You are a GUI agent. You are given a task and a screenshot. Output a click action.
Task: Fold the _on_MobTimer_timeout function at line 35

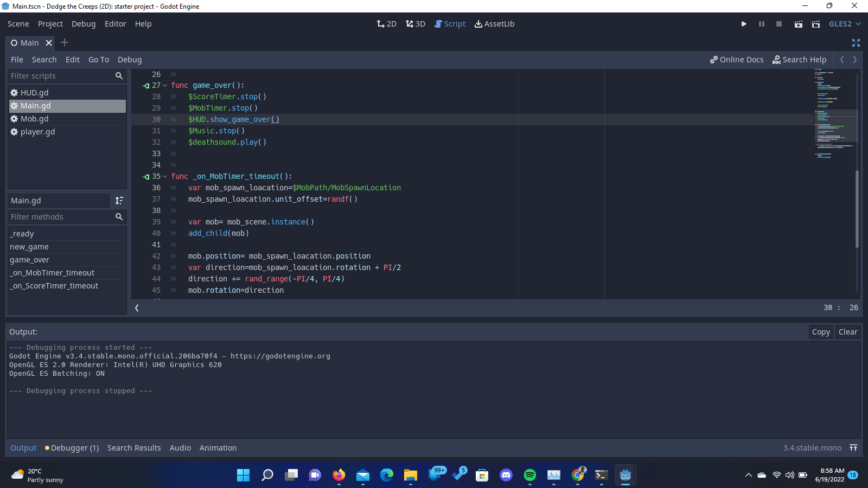[165, 177]
